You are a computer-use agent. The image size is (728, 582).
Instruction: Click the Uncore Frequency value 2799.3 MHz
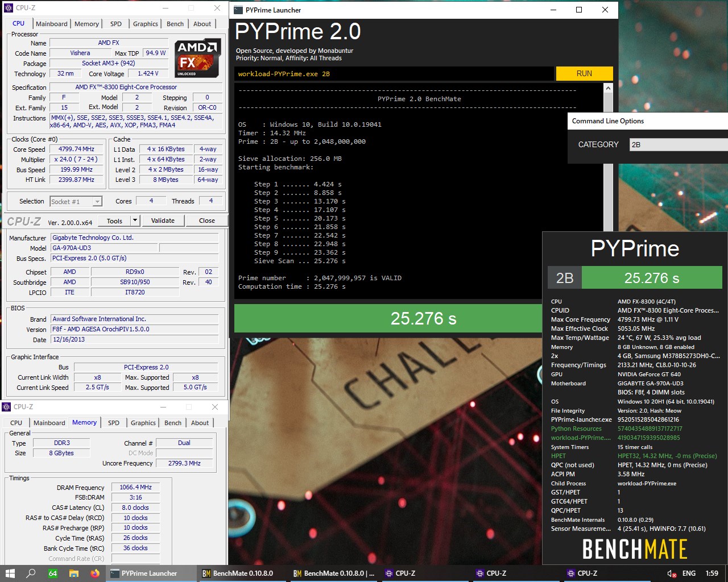point(184,463)
